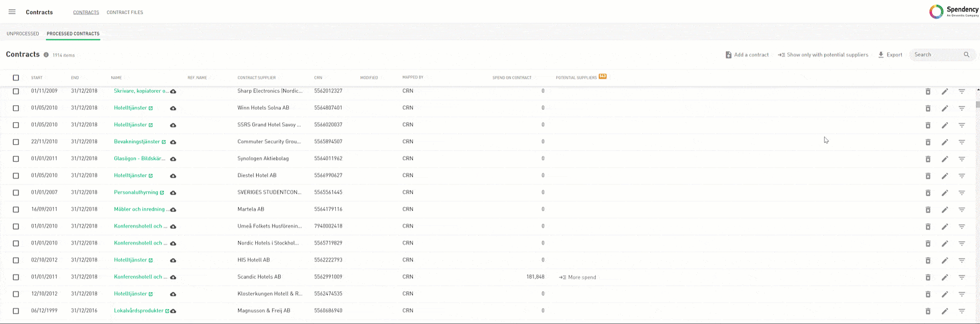Select checkbox for HIS Hotell AB row
Screen dimensions: 980x324
[x=16, y=260]
